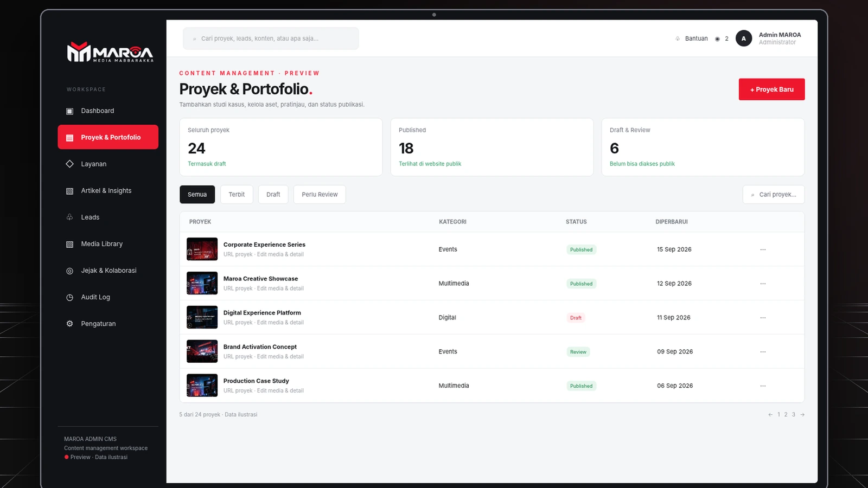Click the Published badge for Production Case Study
This screenshot has width=868, height=488.
coord(581,386)
